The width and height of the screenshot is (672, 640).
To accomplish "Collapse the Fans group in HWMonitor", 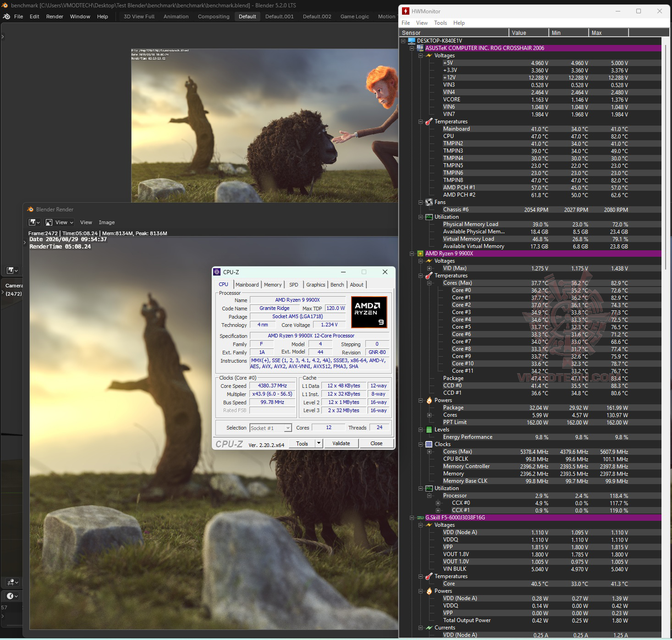I will [420, 202].
